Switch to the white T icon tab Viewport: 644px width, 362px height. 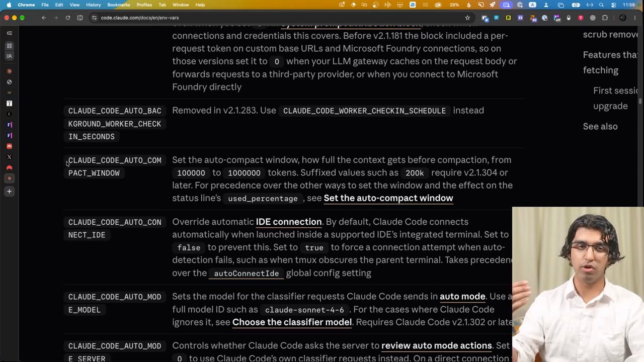[9, 103]
